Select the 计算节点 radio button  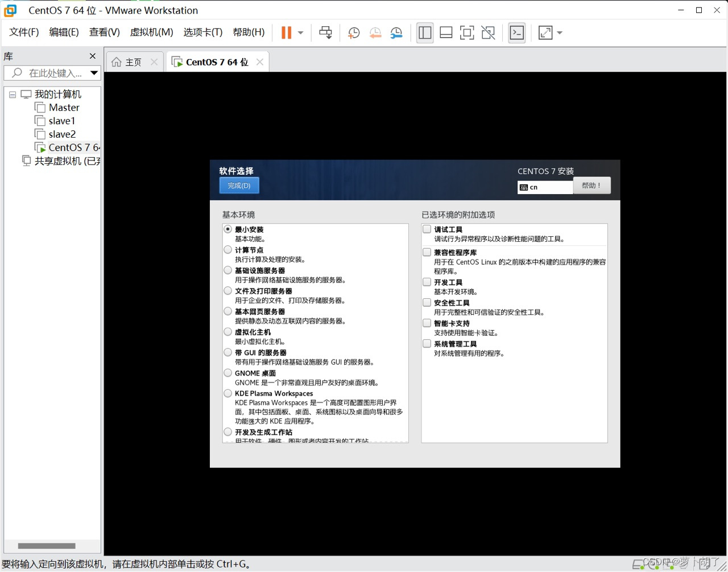point(228,250)
